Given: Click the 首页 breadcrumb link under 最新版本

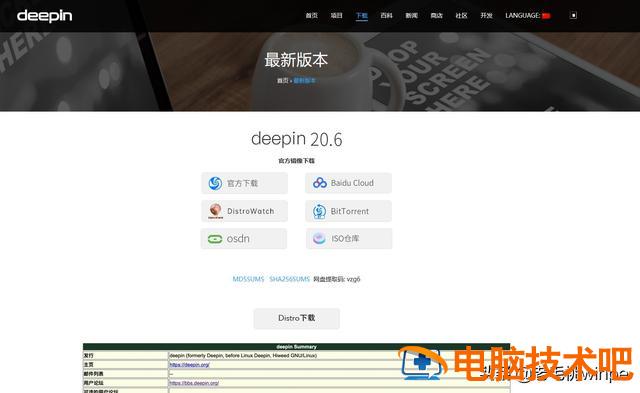Looking at the screenshot, I should (282, 81).
